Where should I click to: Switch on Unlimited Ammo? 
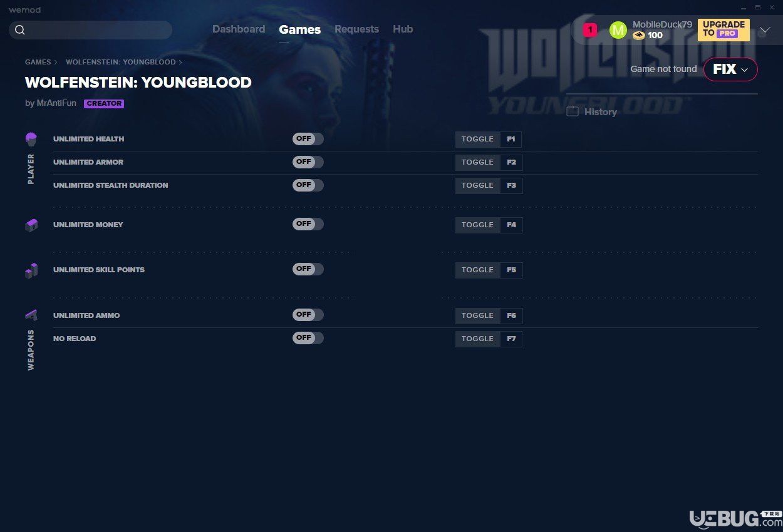pyautogui.click(x=308, y=315)
